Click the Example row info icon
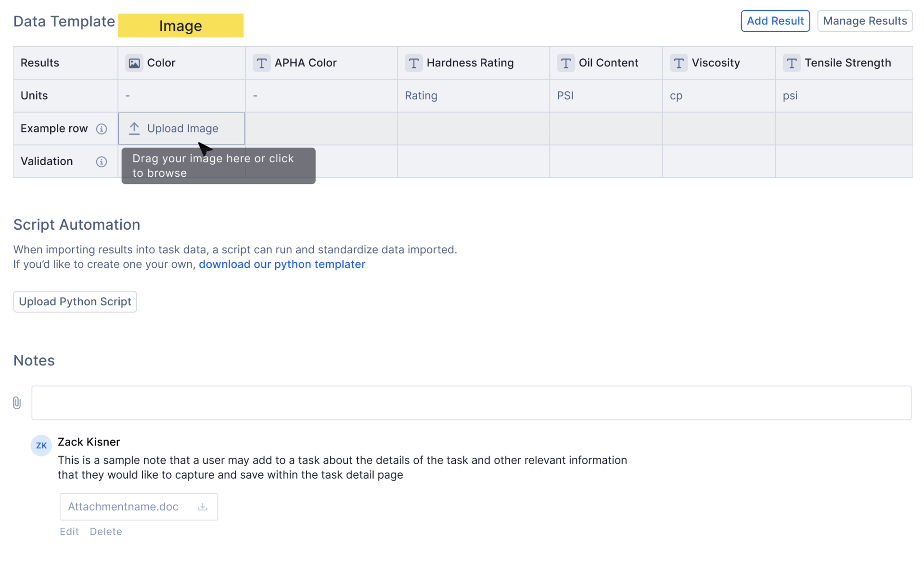The height and width of the screenshot is (561, 924). tap(101, 129)
